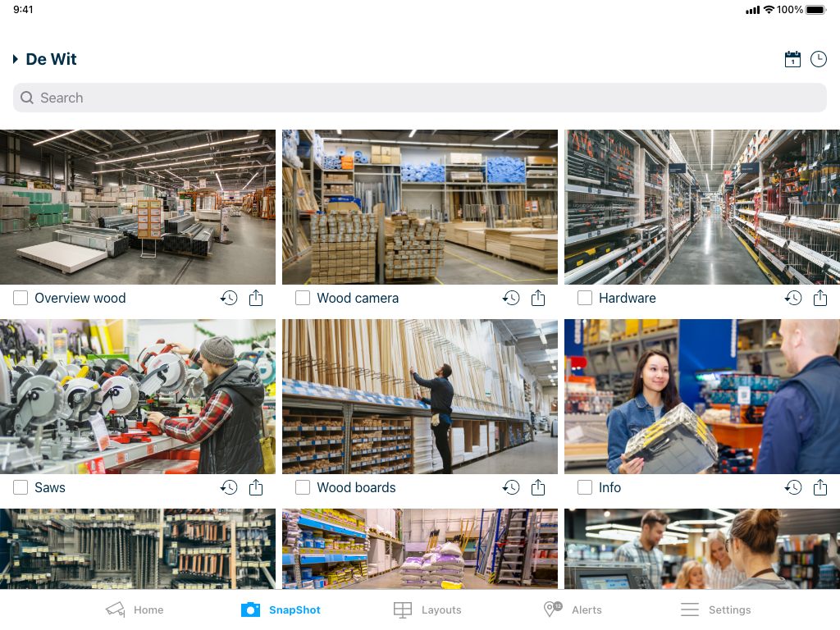Screen dimensions: 840x630
Task: Open the Wood boards snapshot thumbnail
Action: click(x=419, y=396)
